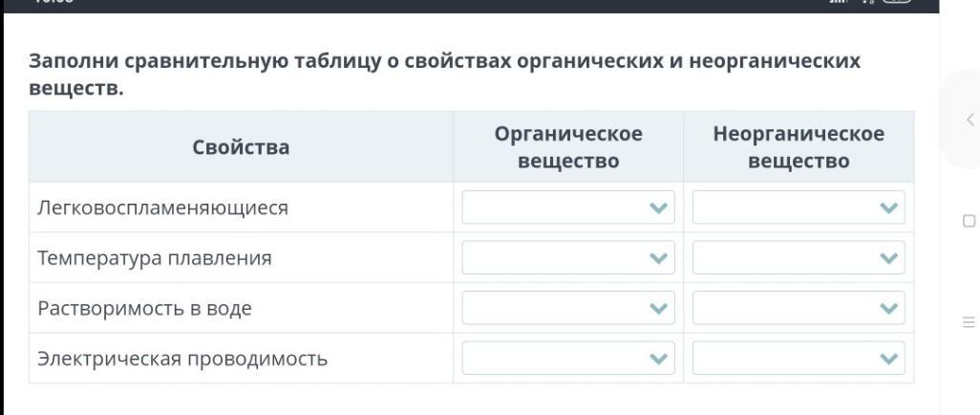Image resolution: width=980 pixels, height=415 pixels.
Task: Click the Легковоспламеняющиеся row label
Action: [162, 207]
